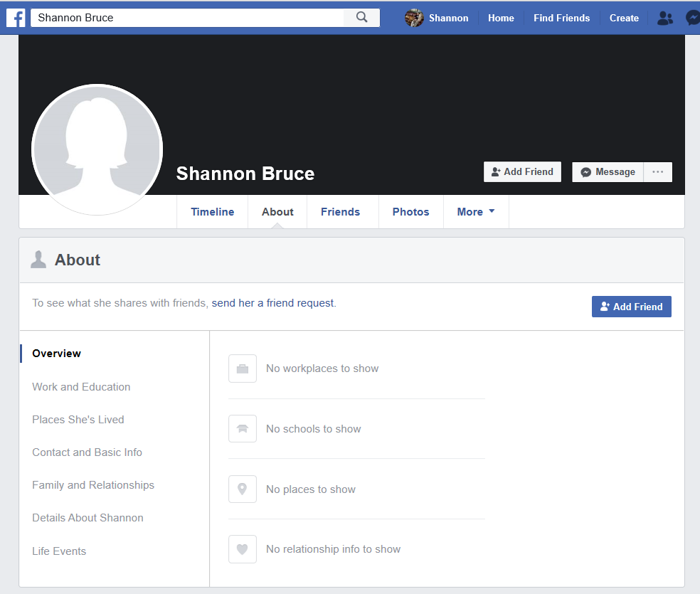Open Shannon's profile menu at top

pos(435,18)
